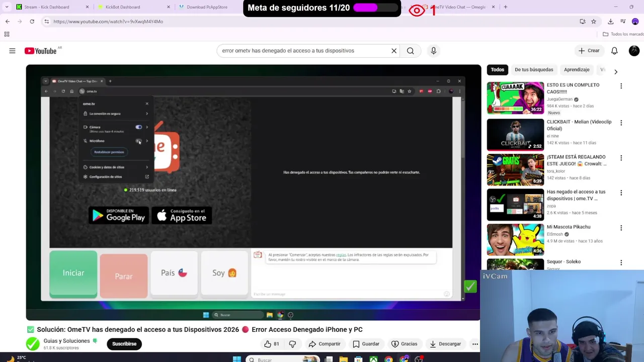Click the main video player area
Screen dimensions: 644x362
coord(253,193)
